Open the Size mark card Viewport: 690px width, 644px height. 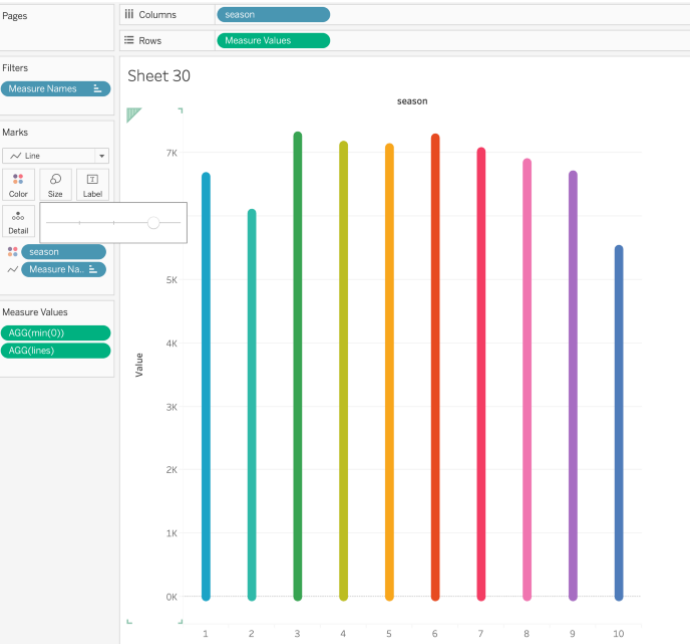pyautogui.click(x=55, y=185)
